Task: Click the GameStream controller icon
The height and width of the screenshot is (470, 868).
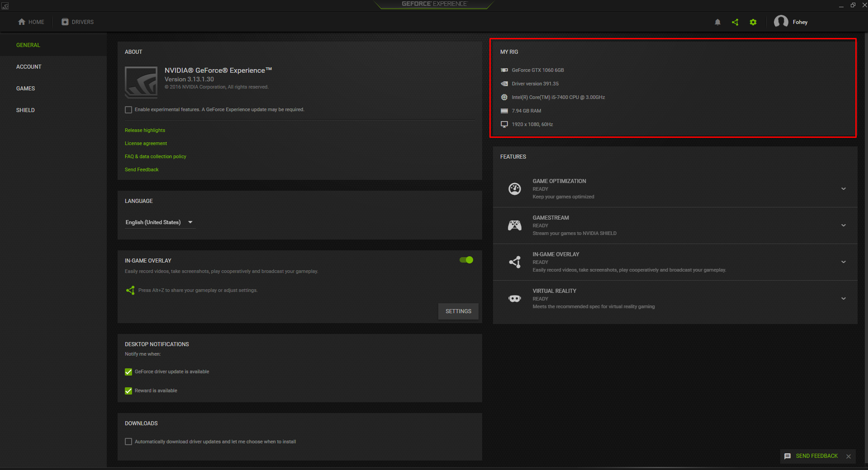Action: (x=515, y=226)
